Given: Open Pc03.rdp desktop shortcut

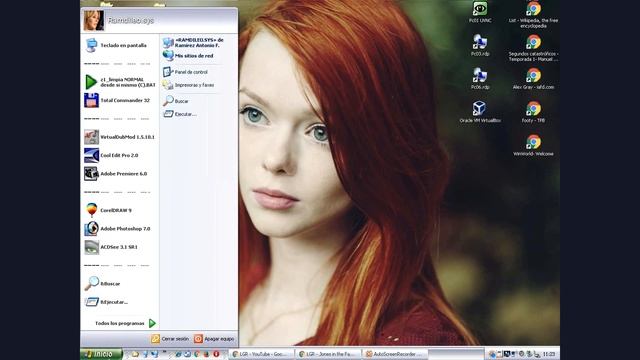Looking at the screenshot, I should pos(480,45).
